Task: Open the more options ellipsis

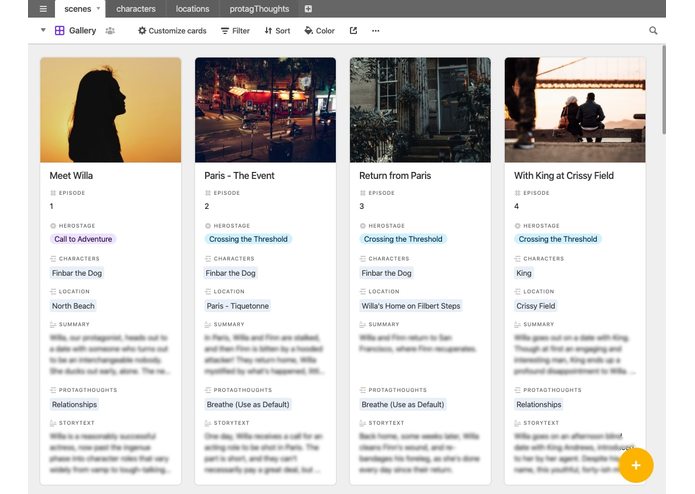Action: 375,31
